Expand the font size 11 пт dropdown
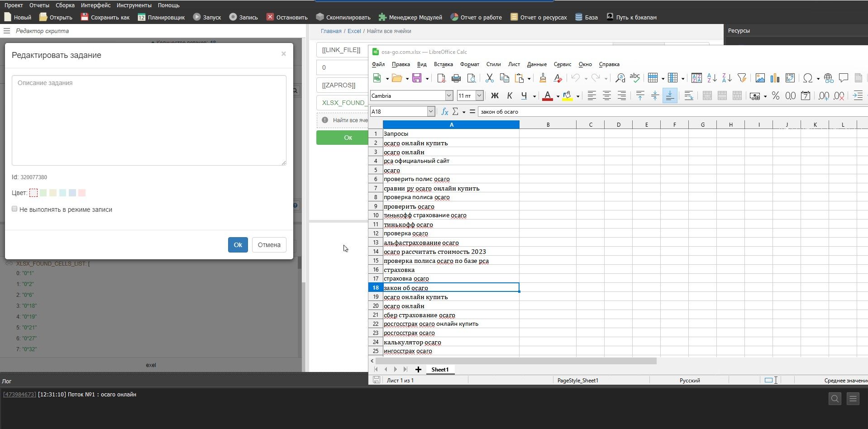 pos(479,96)
